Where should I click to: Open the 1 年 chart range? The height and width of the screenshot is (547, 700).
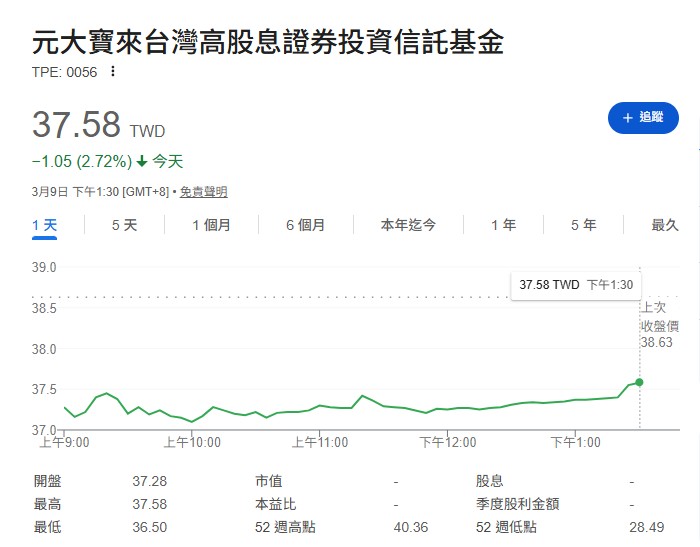pyautogui.click(x=503, y=225)
